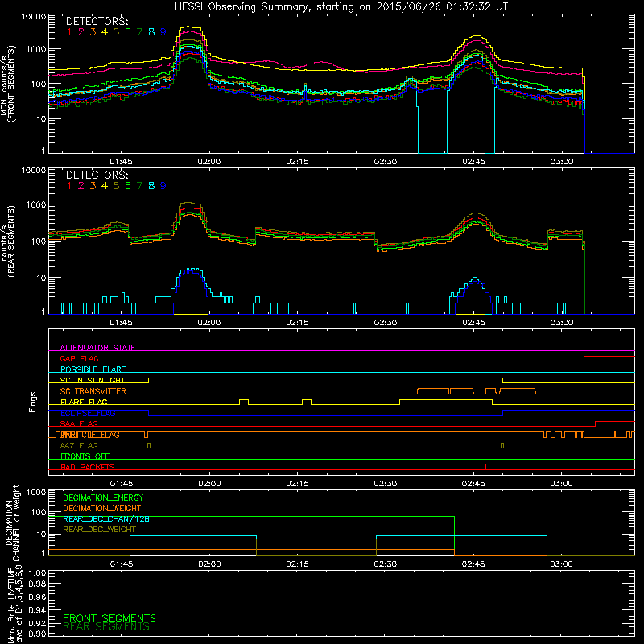This screenshot has height=644, width=644.
Task: Select detector 2 in rear segments legend
Action: point(81,186)
